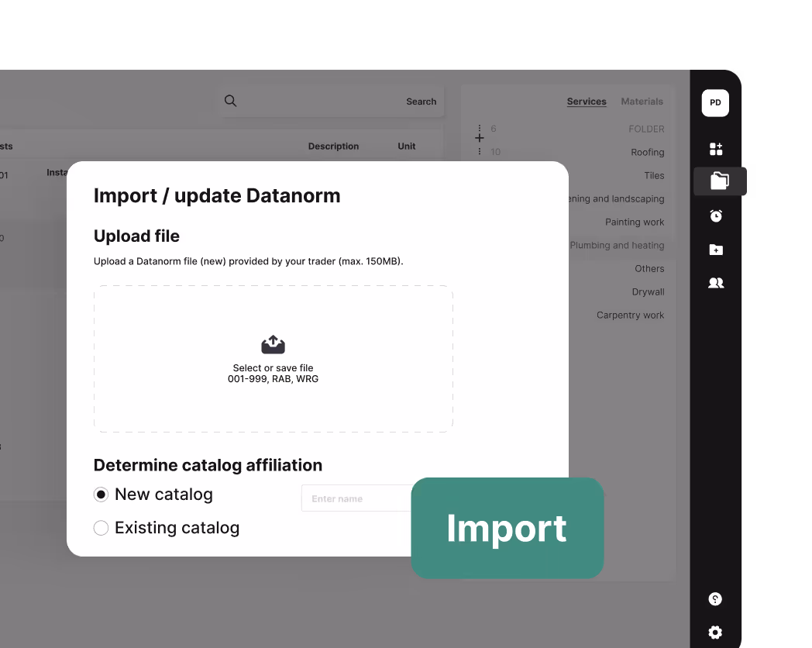Open the settings gear icon

tap(715, 632)
